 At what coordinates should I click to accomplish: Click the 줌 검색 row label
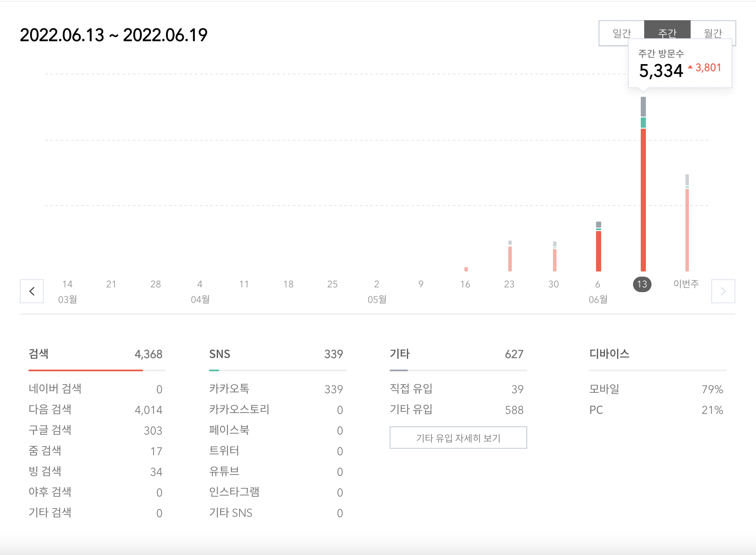[45, 450]
